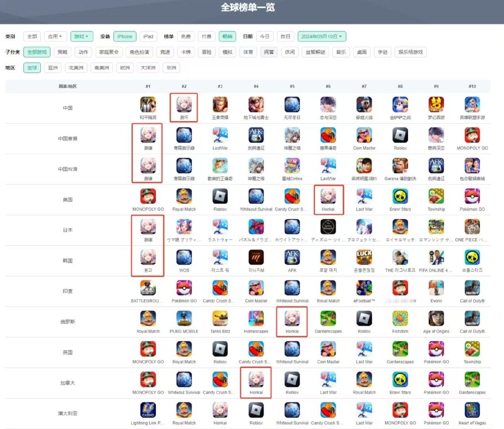Open Coin Master icon in 中国香港 row
Viewport: 504px width, 429px height.
(x=364, y=135)
